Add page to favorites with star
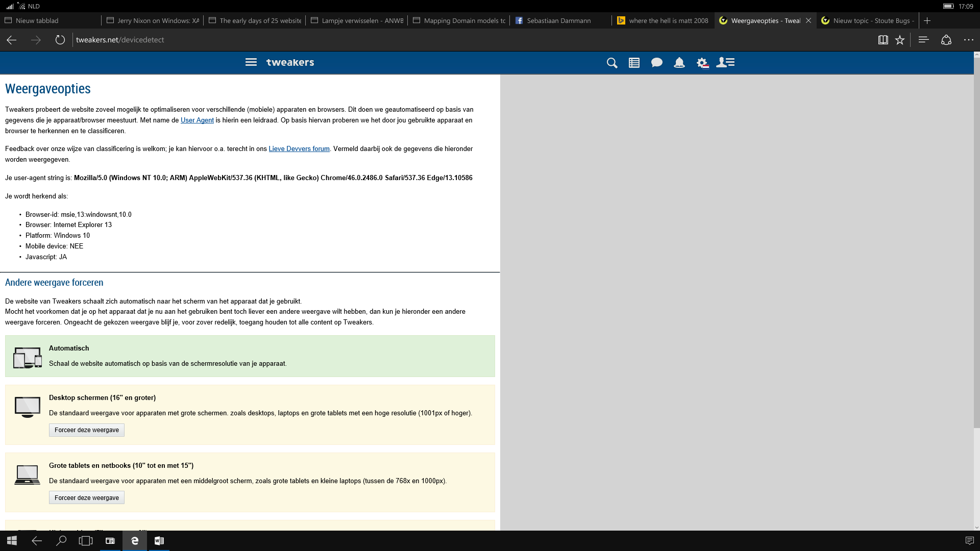This screenshot has height=551, width=980. tap(900, 40)
